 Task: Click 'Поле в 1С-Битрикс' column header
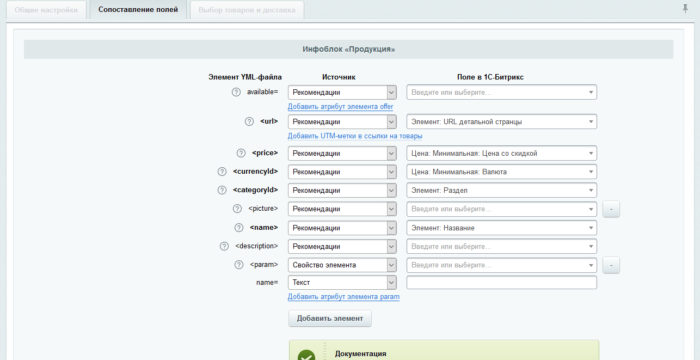(x=490, y=77)
